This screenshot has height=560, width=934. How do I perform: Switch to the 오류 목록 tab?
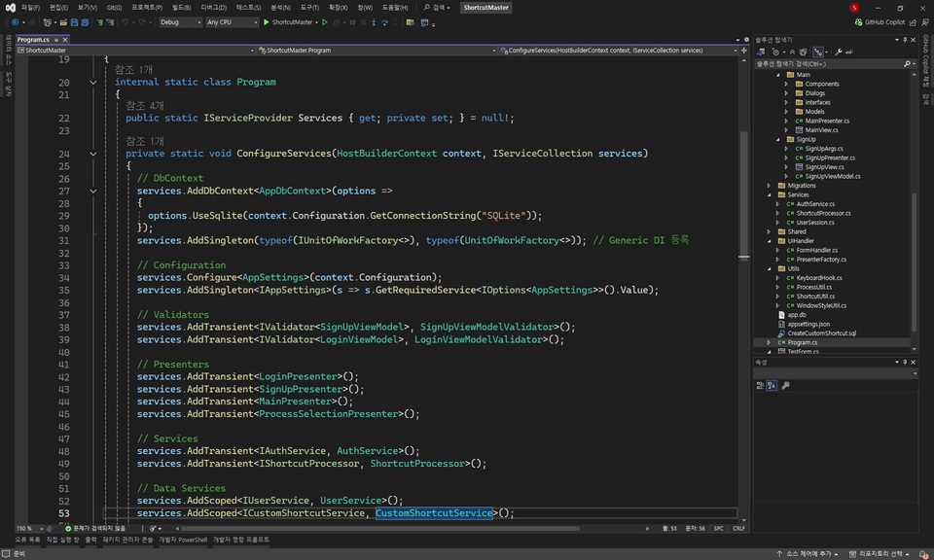pos(27,540)
